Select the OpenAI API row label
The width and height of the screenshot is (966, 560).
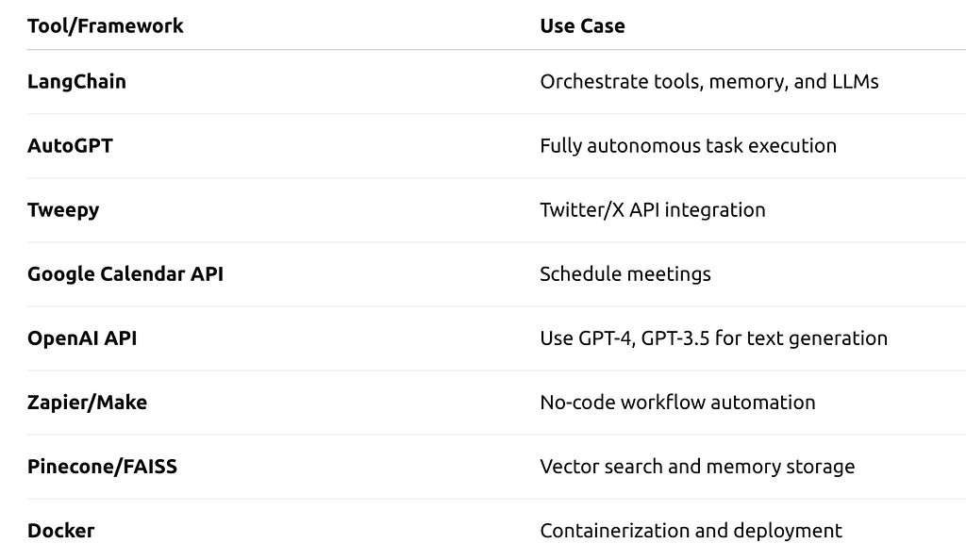[82, 338]
